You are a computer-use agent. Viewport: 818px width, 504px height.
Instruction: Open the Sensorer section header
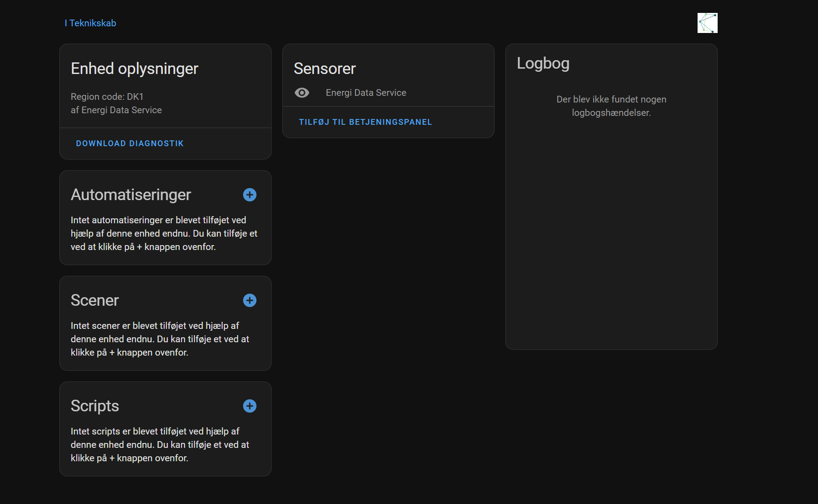tap(325, 68)
